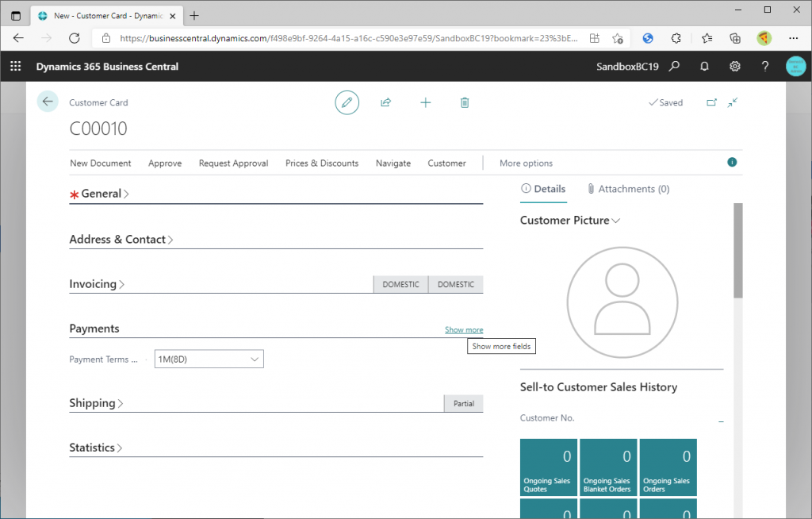The height and width of the screenshot is (519, 812).
Task: Click SandboxBC19 environment name
Action: pos(627,67)
